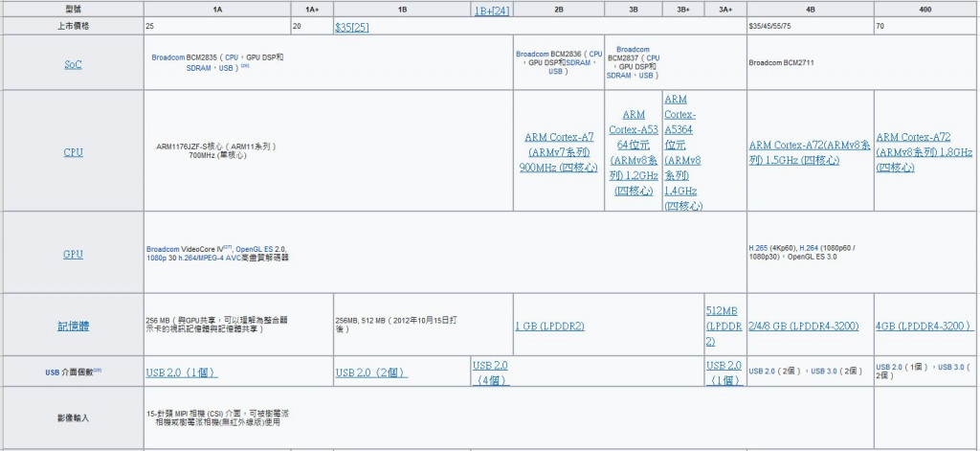This screenshot has width=980, height=451.
Task: Click the 1B+[24] column header link
Action: [x=491, y=11]
